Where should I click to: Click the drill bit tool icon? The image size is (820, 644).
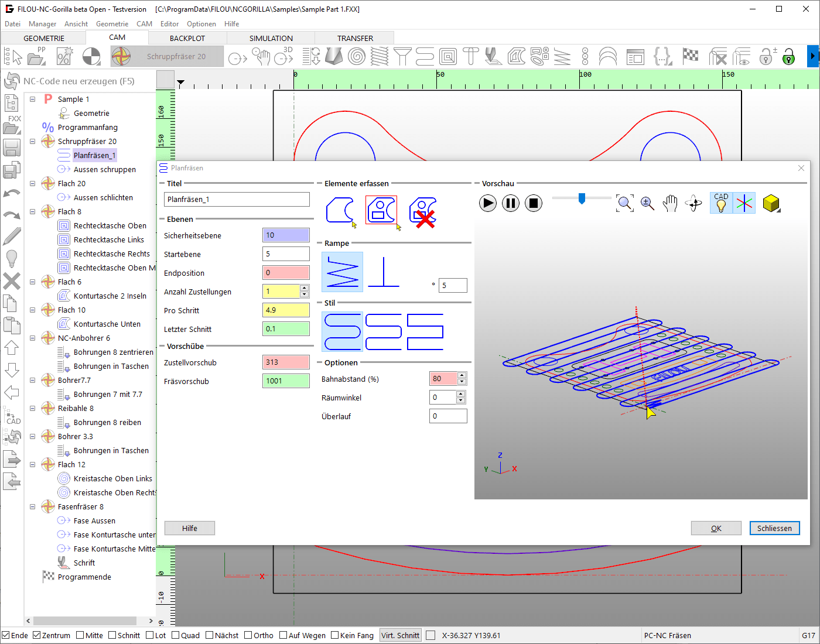(x=334, y=57)
